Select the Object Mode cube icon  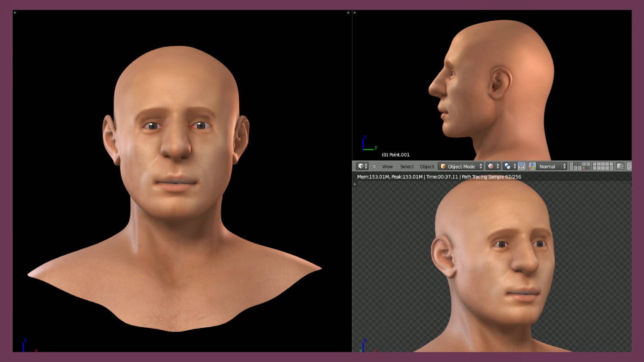[443, 167]
